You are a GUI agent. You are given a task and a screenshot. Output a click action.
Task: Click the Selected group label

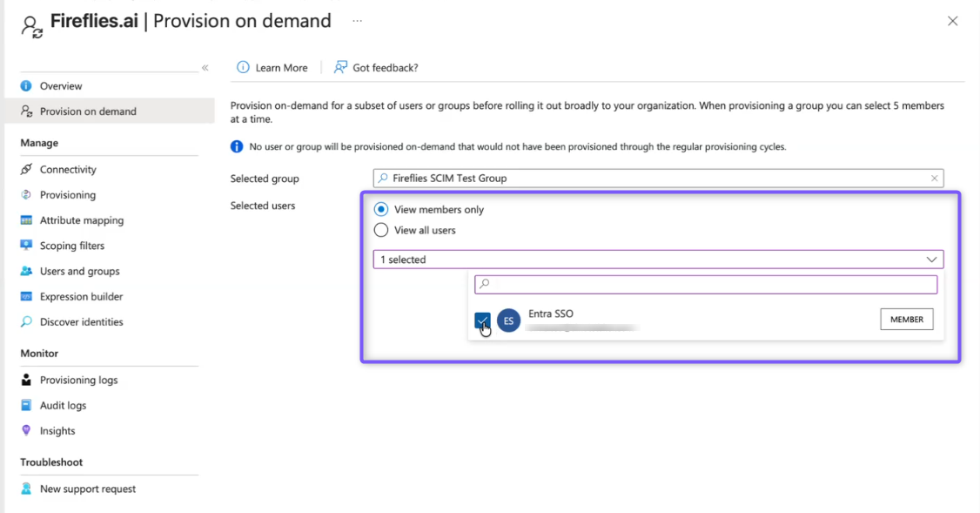pos(265,179)
